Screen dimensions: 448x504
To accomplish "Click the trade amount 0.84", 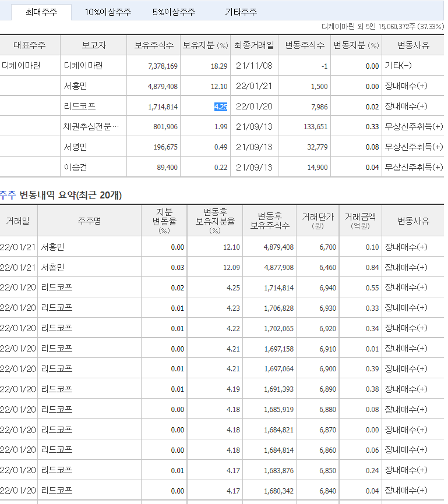I will [x=372, y=268].
